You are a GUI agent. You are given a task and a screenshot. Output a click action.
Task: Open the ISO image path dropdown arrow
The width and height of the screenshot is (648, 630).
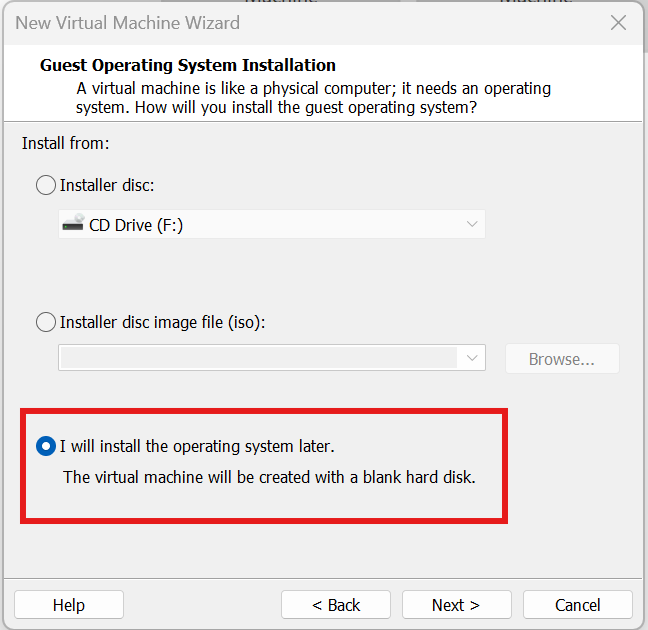(472, 358)
